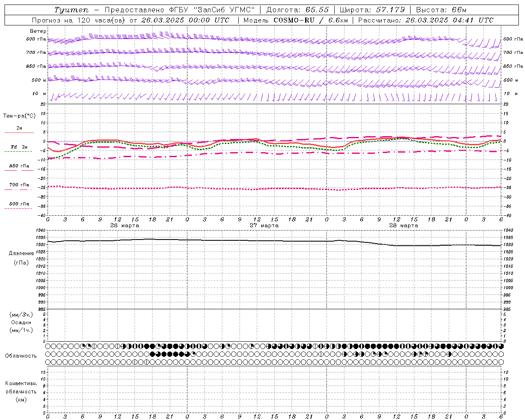This screenshot has width=525, height=420.
Task: Click the "27 марта" date label
Action: [x=264, y=226]
